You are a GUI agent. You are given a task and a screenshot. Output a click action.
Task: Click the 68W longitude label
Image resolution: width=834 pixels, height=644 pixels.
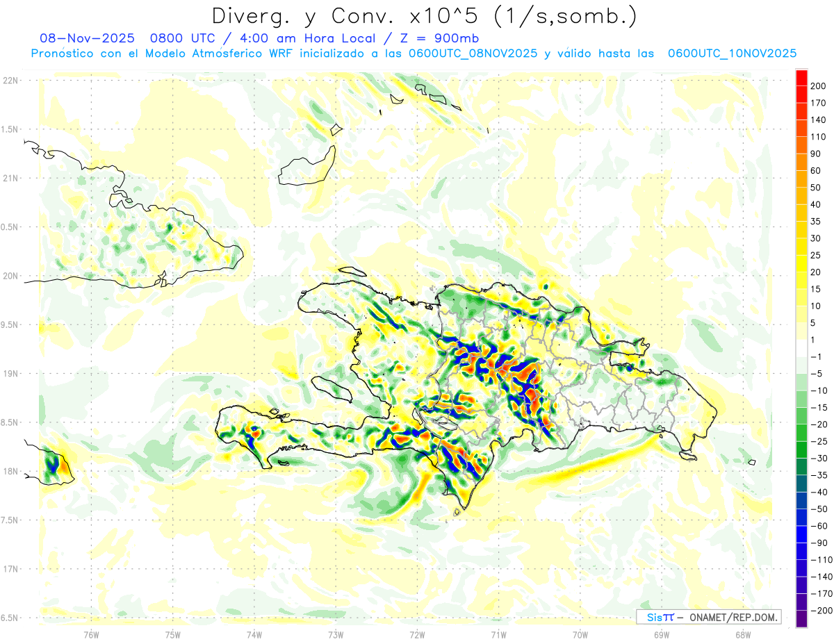pyautogui.click(x=742, y=634)
